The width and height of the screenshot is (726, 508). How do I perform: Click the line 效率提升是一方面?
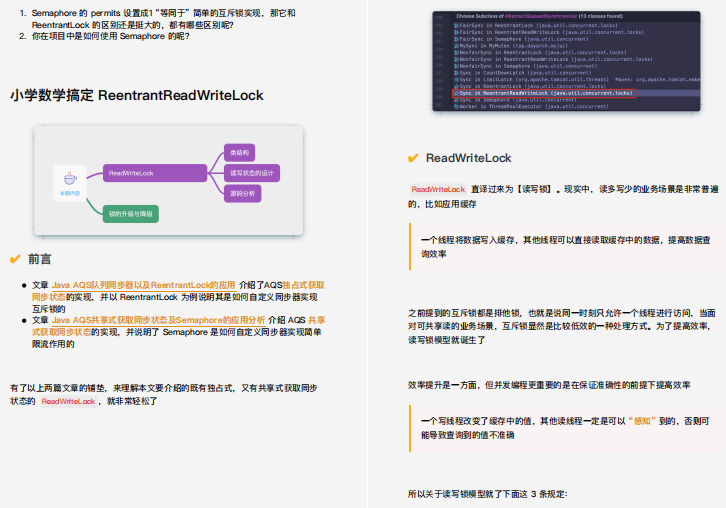[549, 385]
